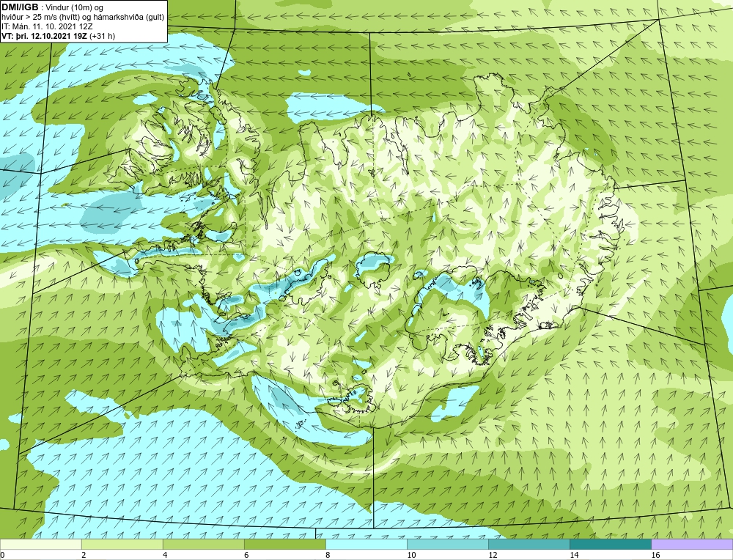
Task: Click the 10–12 m/s turquoise legend swatch
Action: pyautogui.click(x=447, y=544)
